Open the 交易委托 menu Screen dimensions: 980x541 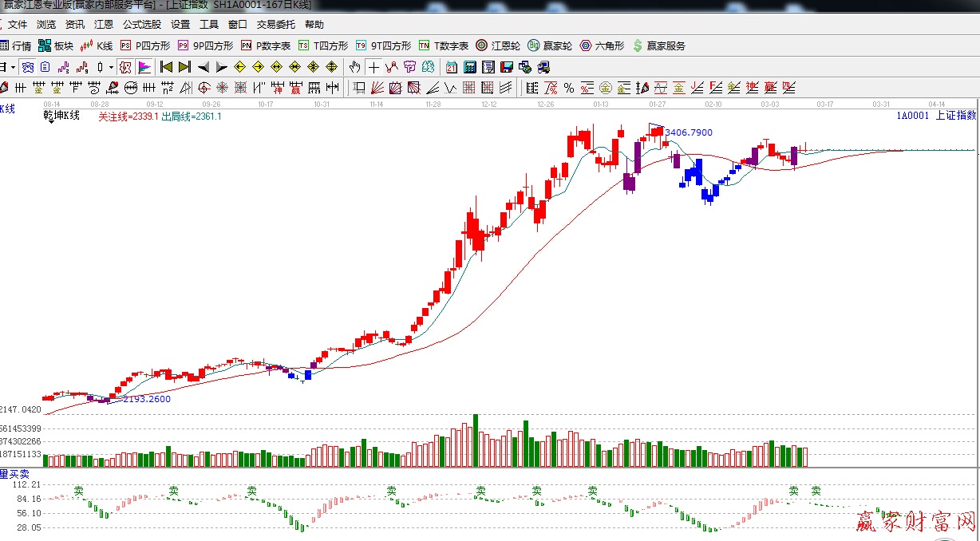pos(275,25)
